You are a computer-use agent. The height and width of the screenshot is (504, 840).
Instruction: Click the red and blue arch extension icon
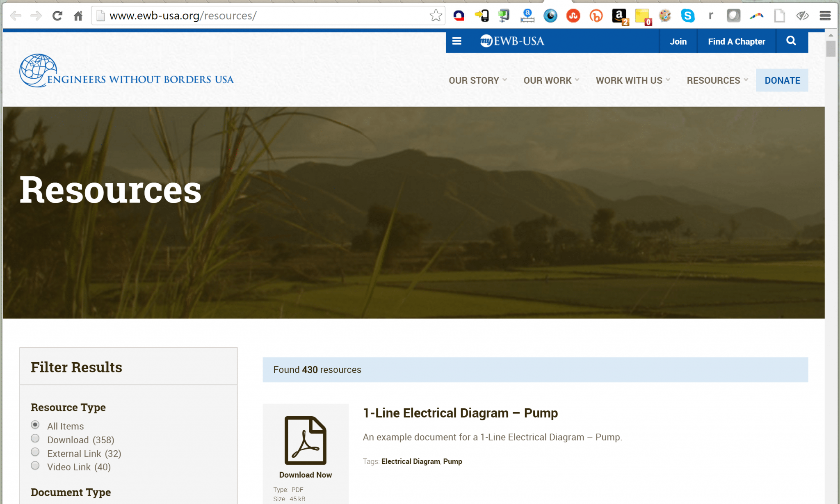pyautogui.click(x=459, y=16)
